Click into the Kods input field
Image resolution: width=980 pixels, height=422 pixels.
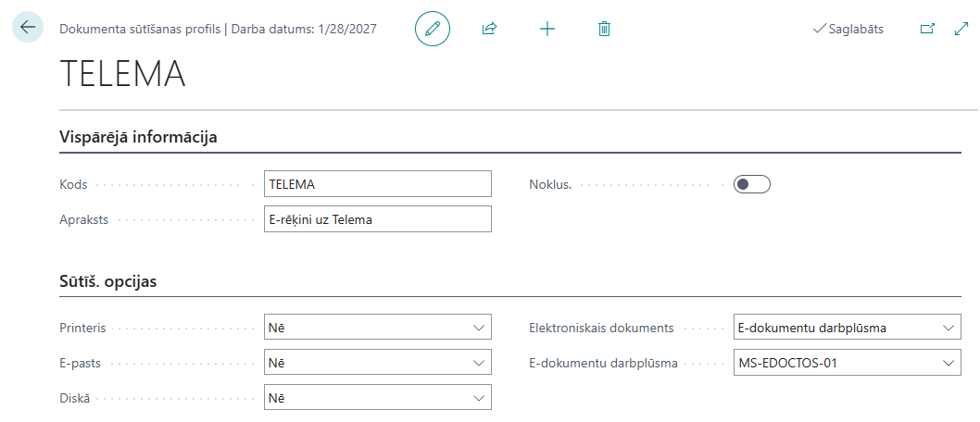point(377,184)
